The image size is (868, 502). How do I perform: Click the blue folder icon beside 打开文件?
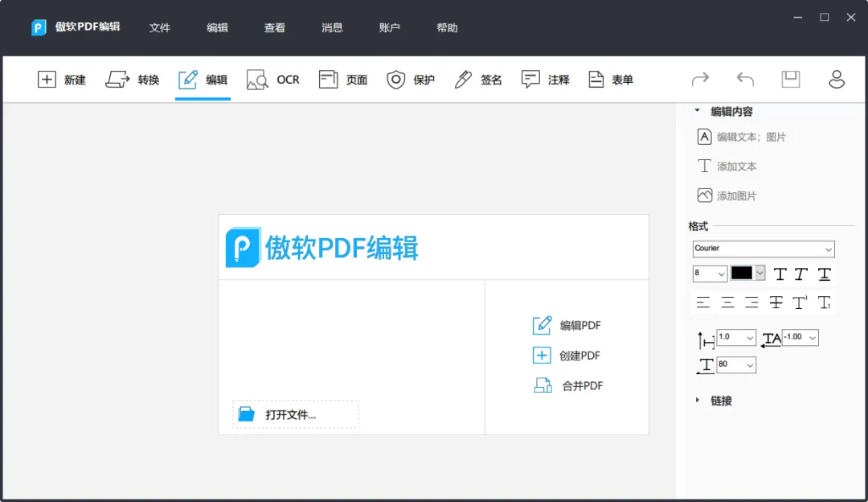pyautogui.click(x=247, y=414)
